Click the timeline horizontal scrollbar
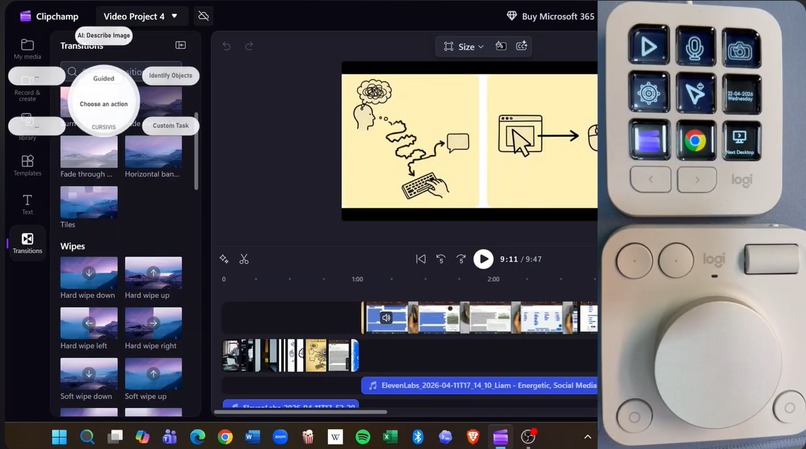This screenshot has height=449, width=806. click(301, 412)
